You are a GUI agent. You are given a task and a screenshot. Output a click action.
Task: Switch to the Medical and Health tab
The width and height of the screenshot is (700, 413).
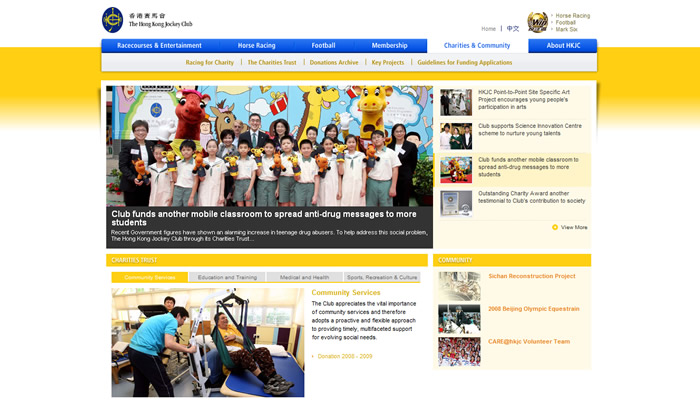click(304, 277)
